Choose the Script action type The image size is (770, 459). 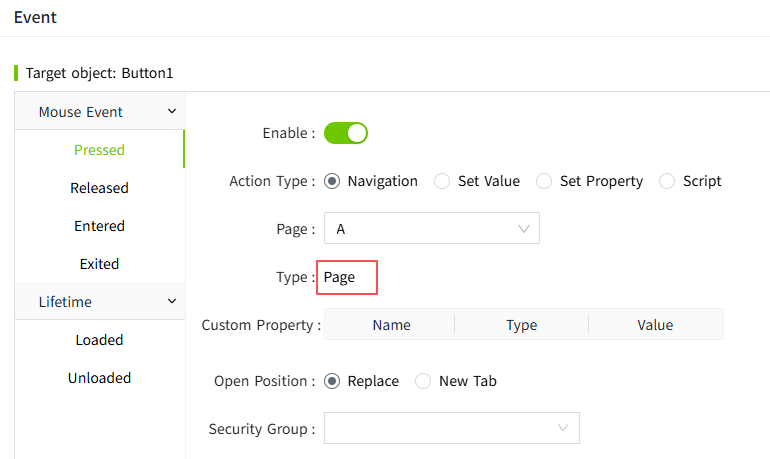(667, 181)
